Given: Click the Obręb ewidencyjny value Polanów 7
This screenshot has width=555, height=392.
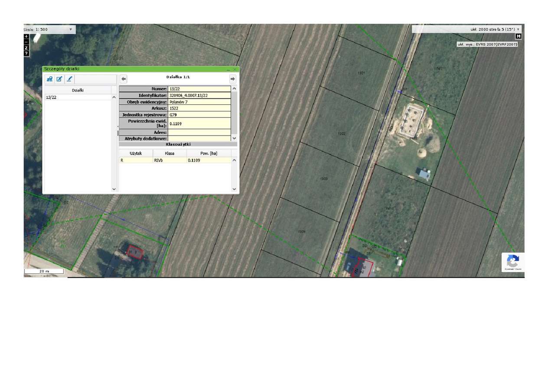Looking at the screenshot, I should [x=199, y=102].
